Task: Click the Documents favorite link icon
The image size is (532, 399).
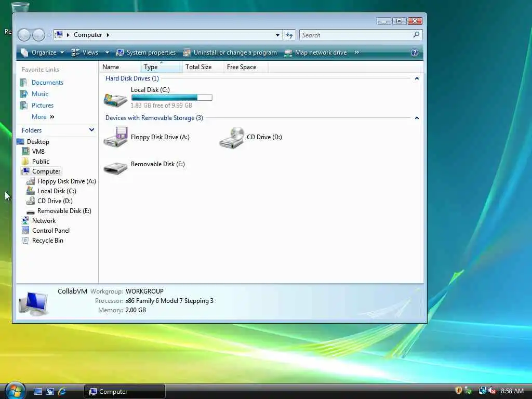Action: tap(24, 83)
